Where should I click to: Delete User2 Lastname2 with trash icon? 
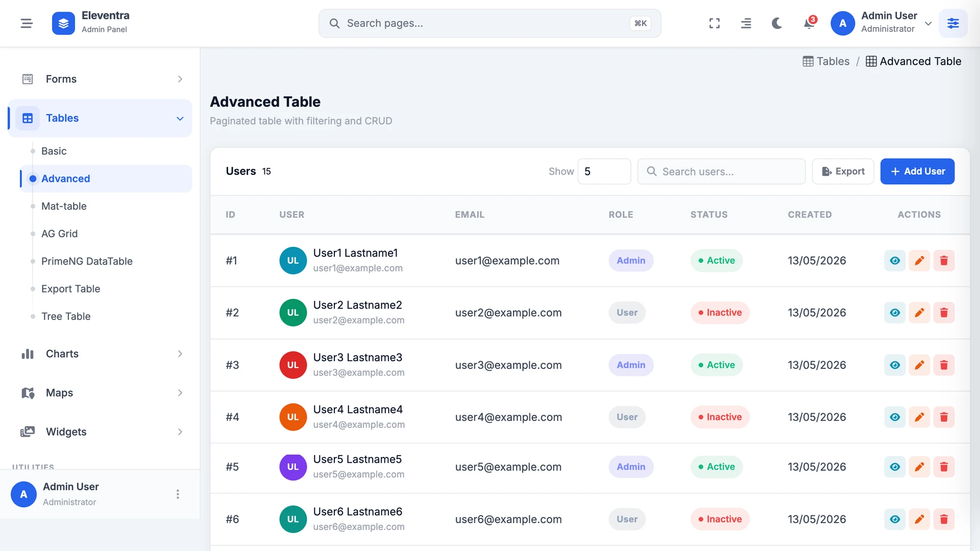(x=944, y=313)
